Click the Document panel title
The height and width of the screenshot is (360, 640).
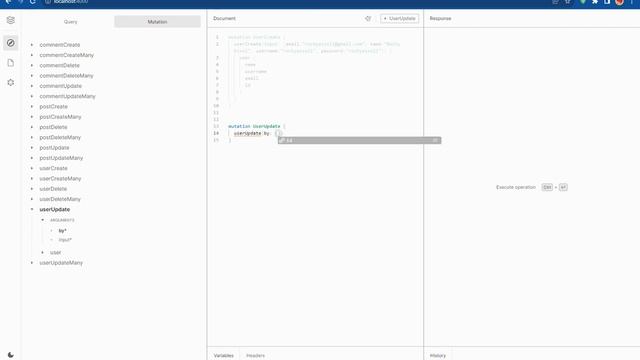coord(224,18)
